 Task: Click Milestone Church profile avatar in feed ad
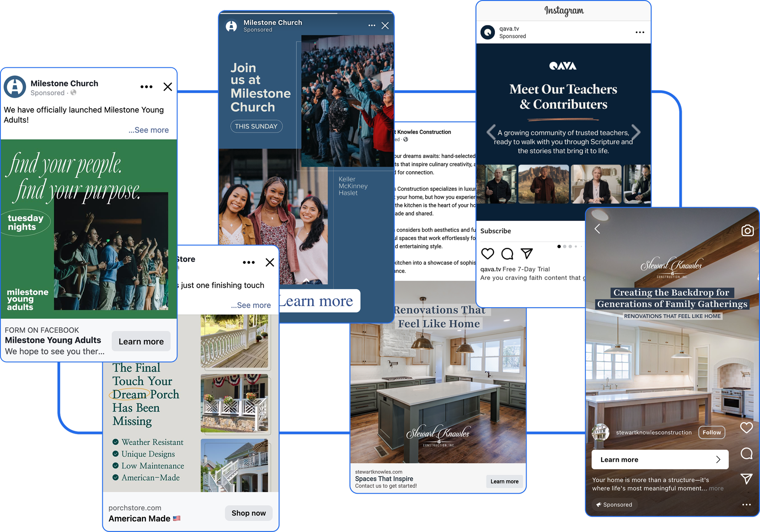[x=15, y=87]
